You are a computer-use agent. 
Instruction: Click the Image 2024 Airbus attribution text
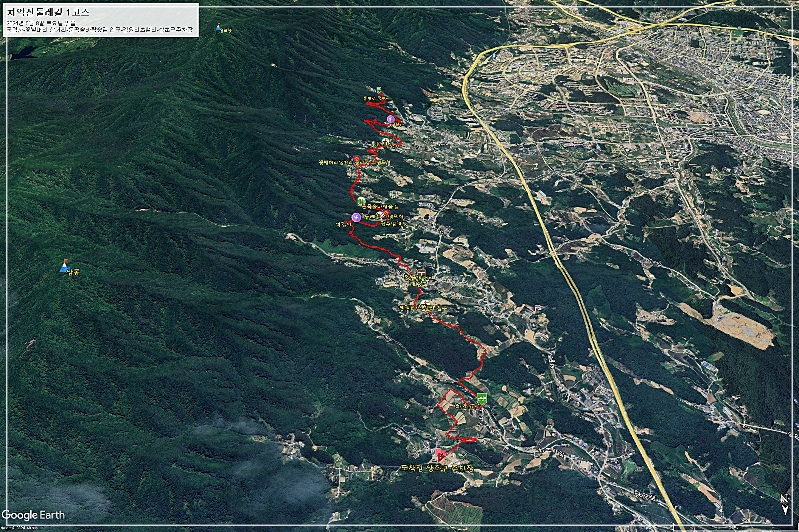click(x=19, y=528)
